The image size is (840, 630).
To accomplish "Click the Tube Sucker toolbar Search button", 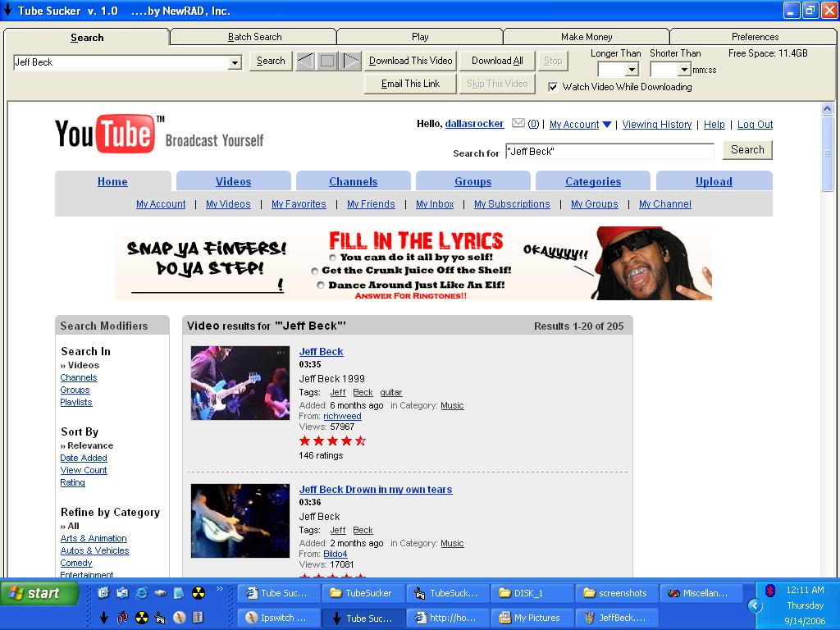I will (x=271, y=61).
